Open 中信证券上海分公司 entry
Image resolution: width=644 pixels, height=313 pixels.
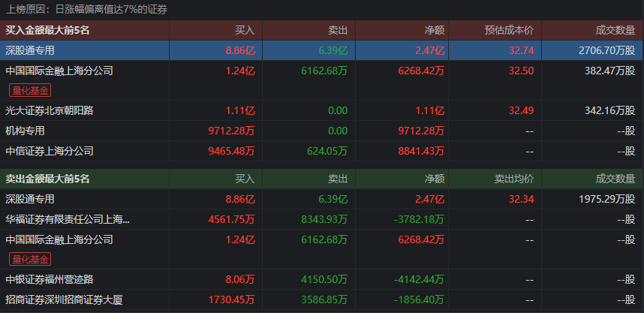[x=50, y=151]
